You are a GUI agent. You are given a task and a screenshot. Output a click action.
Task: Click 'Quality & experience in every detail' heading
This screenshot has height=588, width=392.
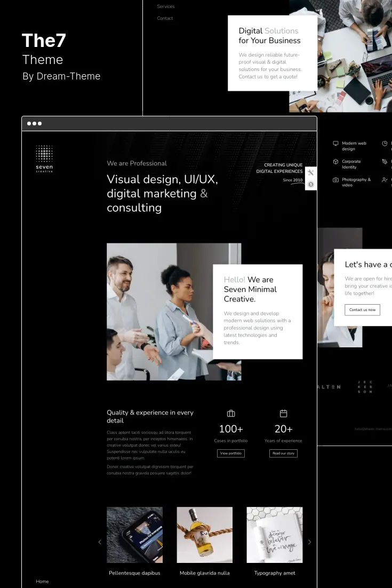click(150, 417)
